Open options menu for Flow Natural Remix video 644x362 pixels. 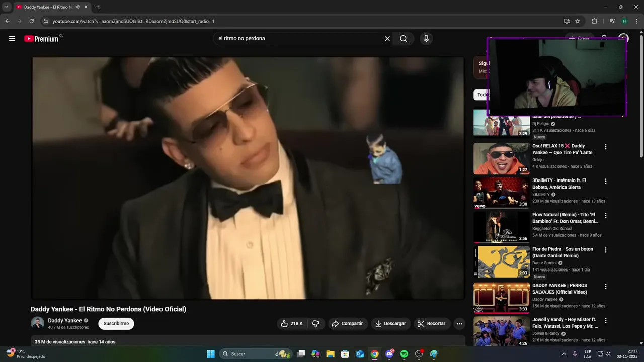click(x=606, y=216)
